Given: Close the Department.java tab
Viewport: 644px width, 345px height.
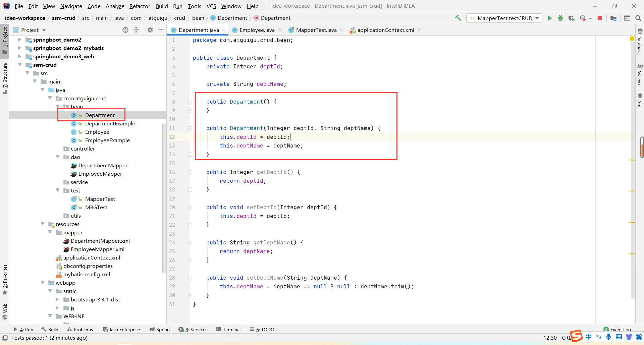Looking at the screenshot, I should click(224, 30).
